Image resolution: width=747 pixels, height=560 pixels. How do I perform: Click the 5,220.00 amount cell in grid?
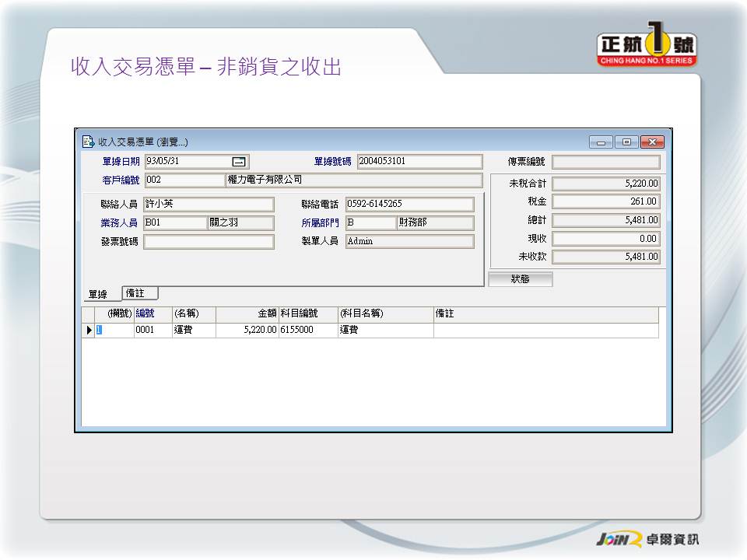coord(247,331)
